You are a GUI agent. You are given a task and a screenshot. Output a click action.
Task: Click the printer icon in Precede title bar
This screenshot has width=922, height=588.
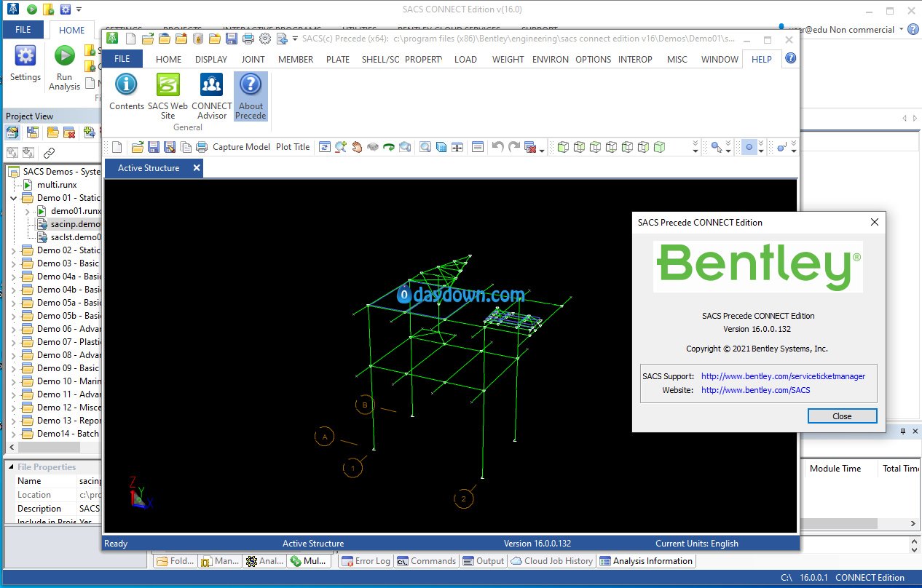248,39
